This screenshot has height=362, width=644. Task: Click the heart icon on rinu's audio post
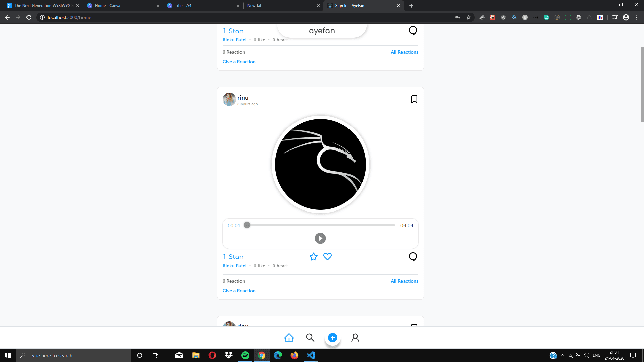pyautogui.click(x=327, y=257)
